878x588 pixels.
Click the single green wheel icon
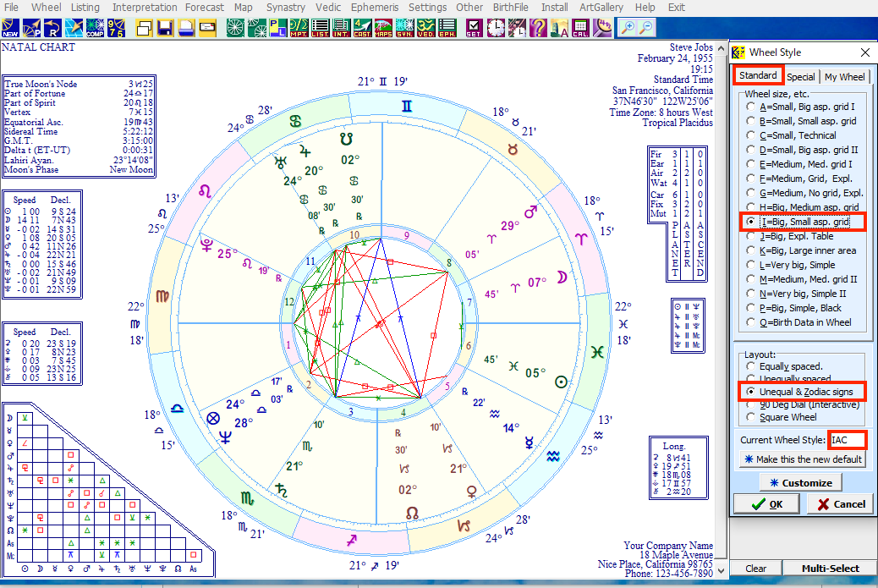[x=235, y=28]
